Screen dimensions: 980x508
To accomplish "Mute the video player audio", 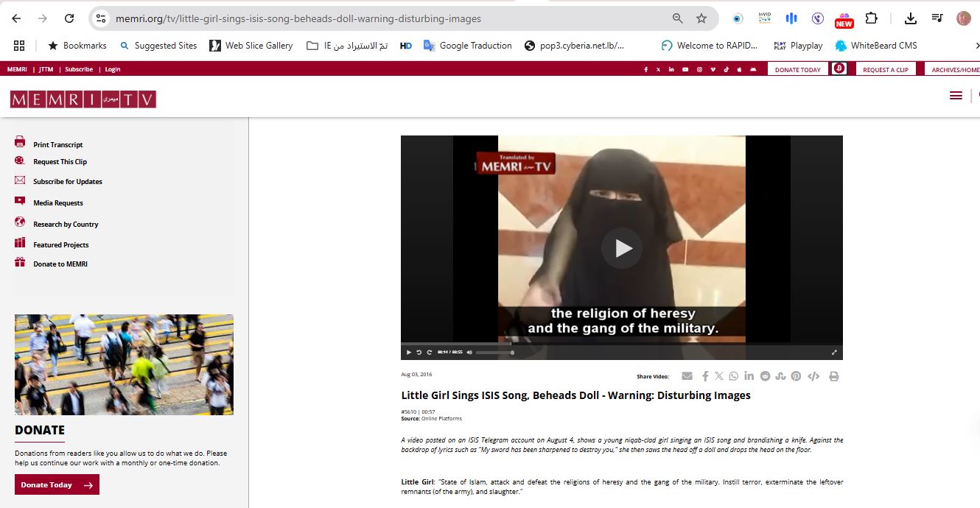I will 469,352.
